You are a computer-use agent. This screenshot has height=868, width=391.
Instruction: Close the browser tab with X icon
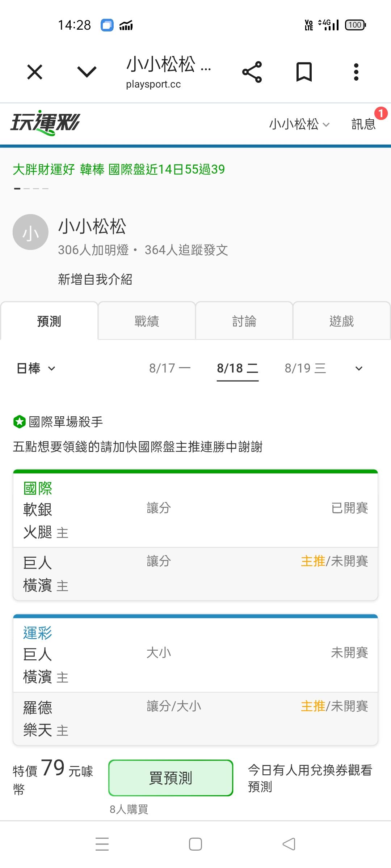click(35, 72)
